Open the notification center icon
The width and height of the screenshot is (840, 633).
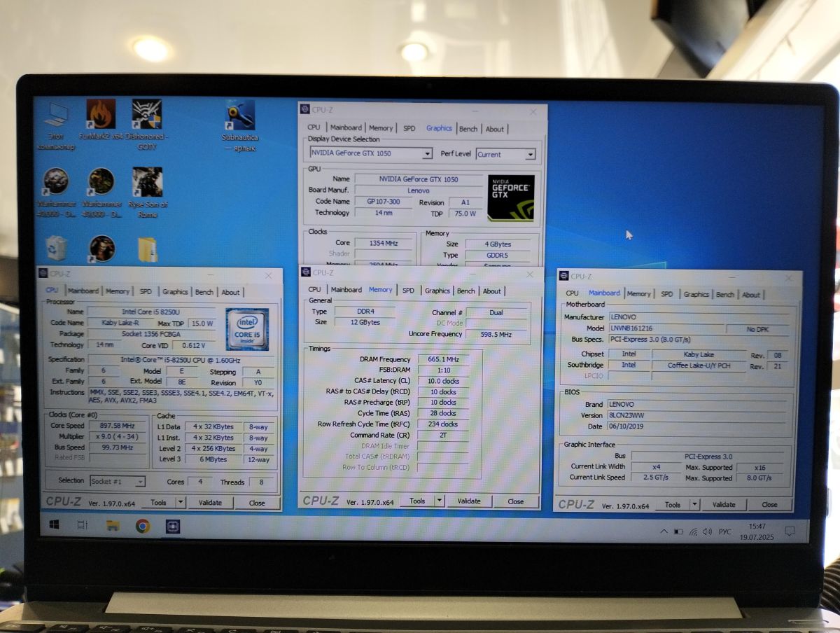pyautogui.click(x=789, y=531)
